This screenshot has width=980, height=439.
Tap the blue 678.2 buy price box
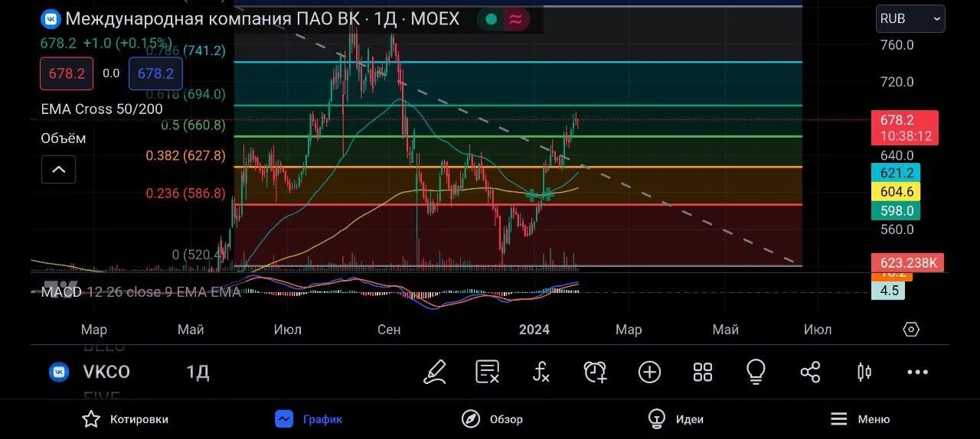pos(155,73)
